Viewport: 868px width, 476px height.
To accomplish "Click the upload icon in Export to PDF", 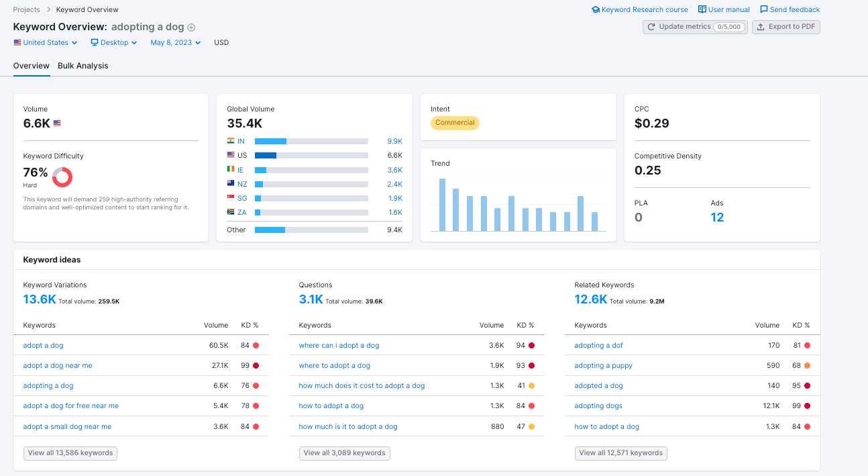I will coord(761,27).
